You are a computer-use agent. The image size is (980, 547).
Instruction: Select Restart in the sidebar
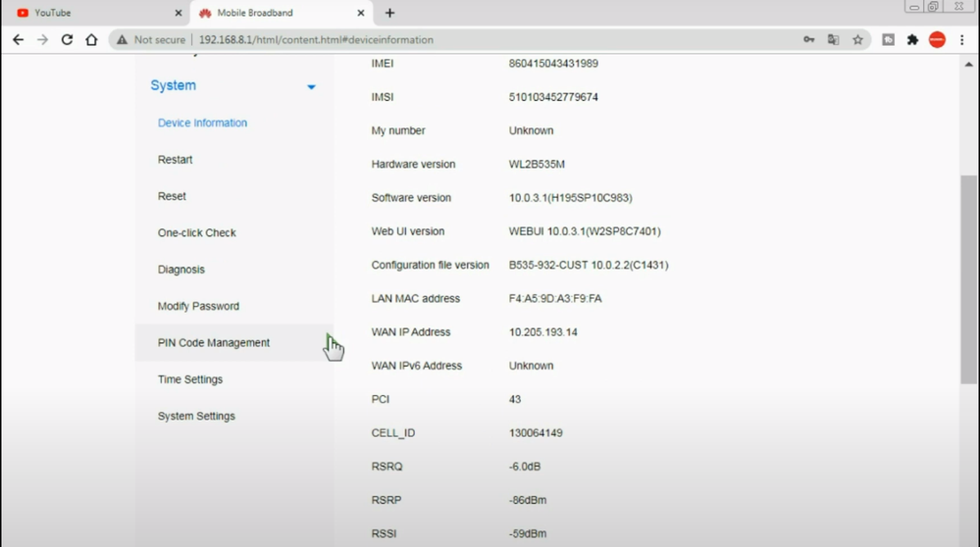coord(176,160)
